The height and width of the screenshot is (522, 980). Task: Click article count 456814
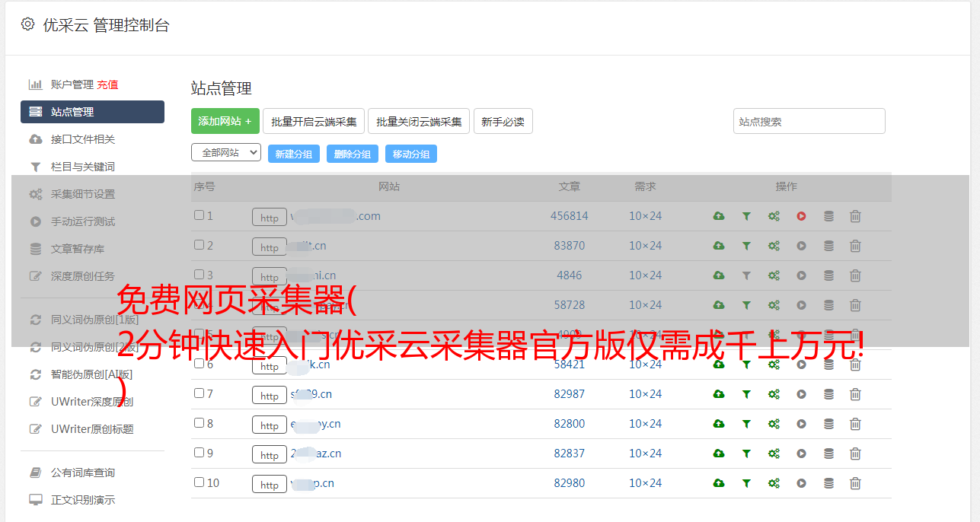point(570,216)
